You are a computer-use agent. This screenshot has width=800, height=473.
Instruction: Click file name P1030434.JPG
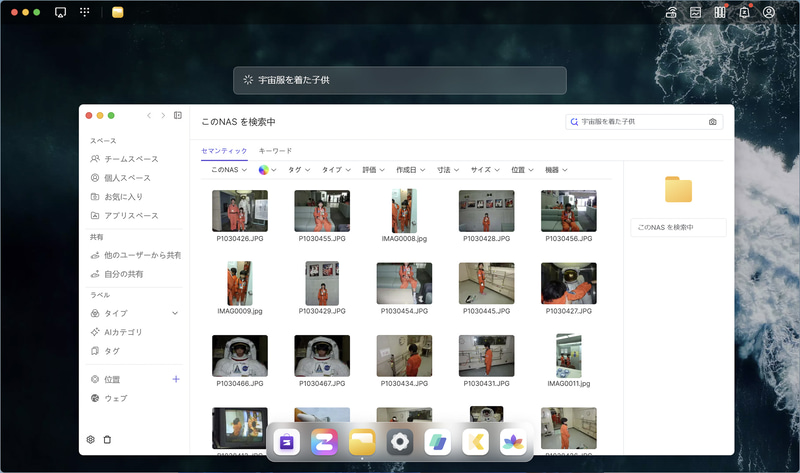coord(404,384)
